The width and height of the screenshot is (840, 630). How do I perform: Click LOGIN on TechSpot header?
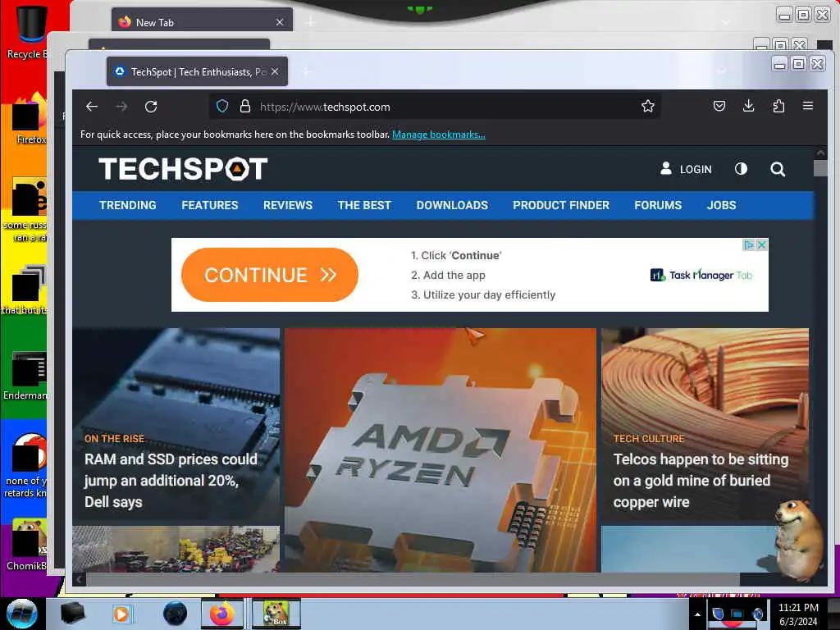click(687, 169)
